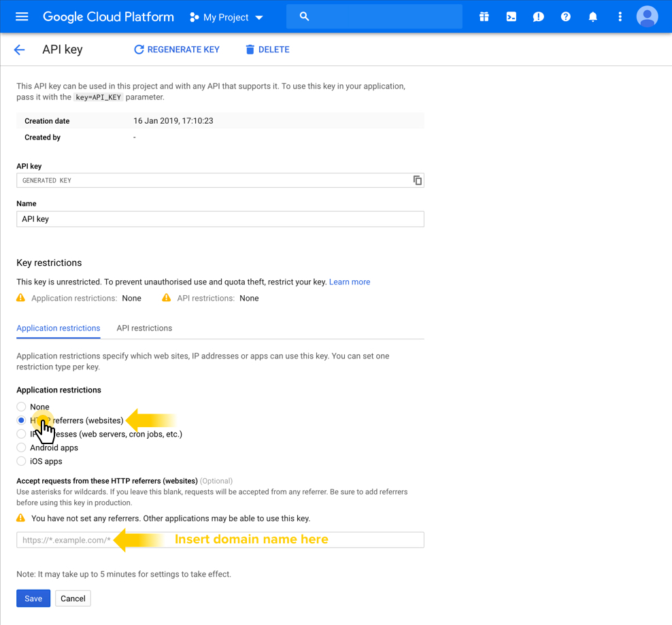Image resolution: width=672 pixels, height=625 pixels.
Task: Activate Cloud Shell terminal icon
Action: (511, 16)
